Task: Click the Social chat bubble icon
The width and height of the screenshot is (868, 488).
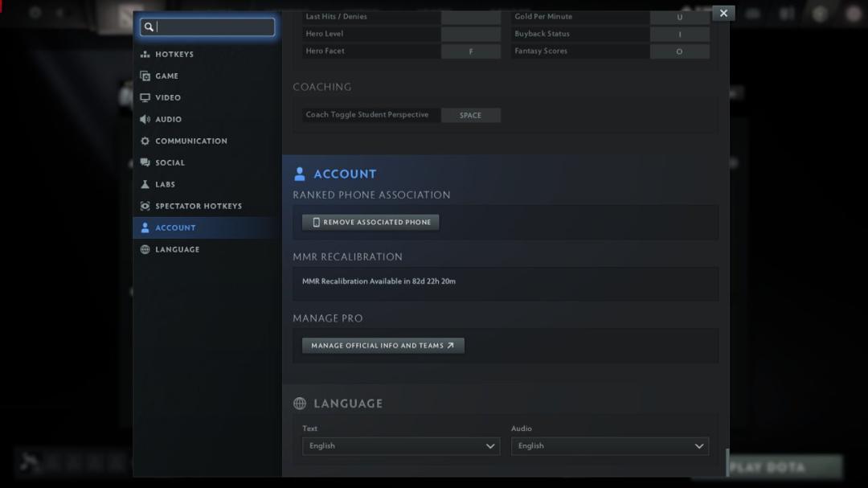Action: [145, 162]
